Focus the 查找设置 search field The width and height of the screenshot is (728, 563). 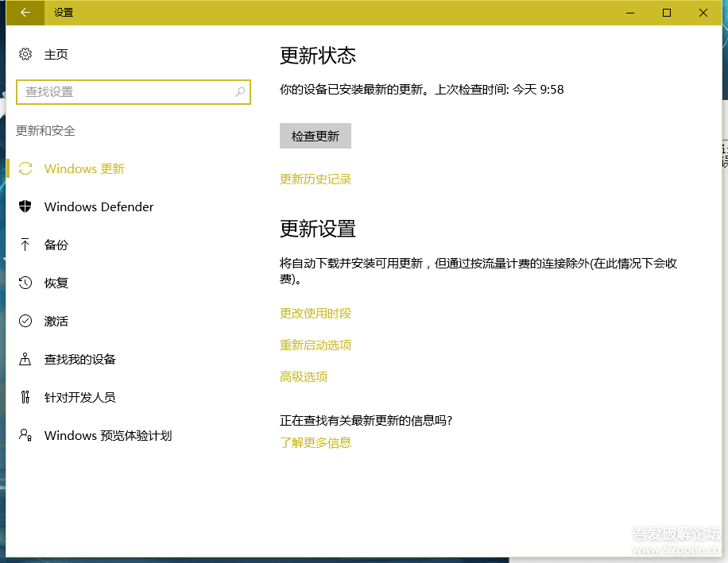tap(134, 92)
